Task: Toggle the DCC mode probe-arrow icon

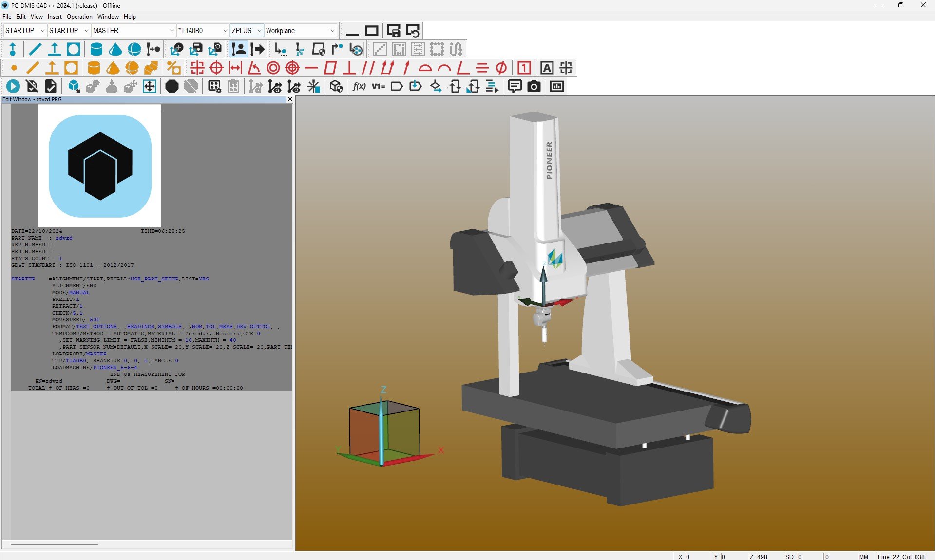Action: (257, 49)
